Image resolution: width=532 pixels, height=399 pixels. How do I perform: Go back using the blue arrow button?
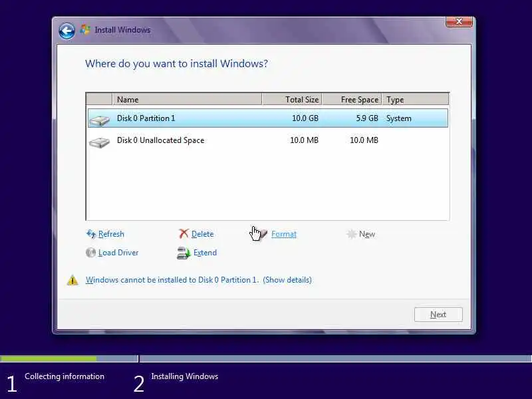point(67,31)
